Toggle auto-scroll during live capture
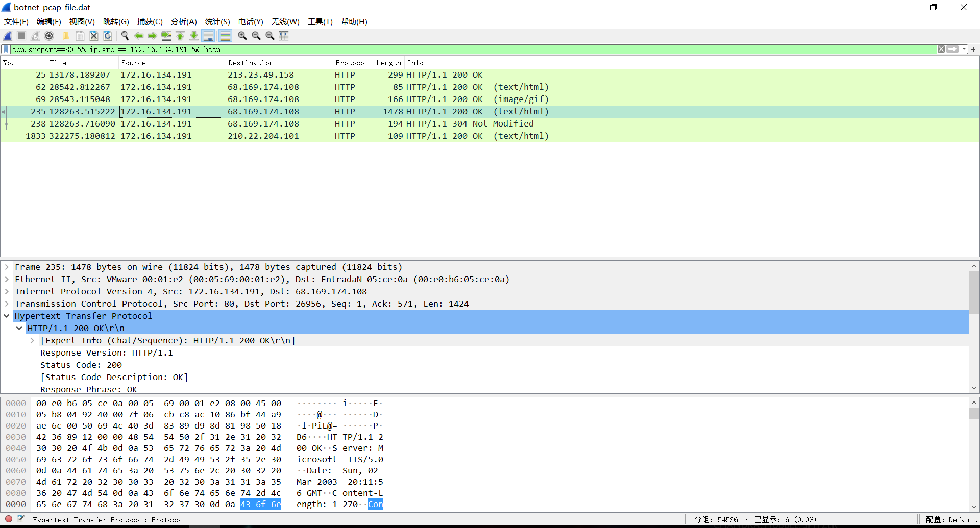The image size is (980, 528). click(x=208, y=36)
